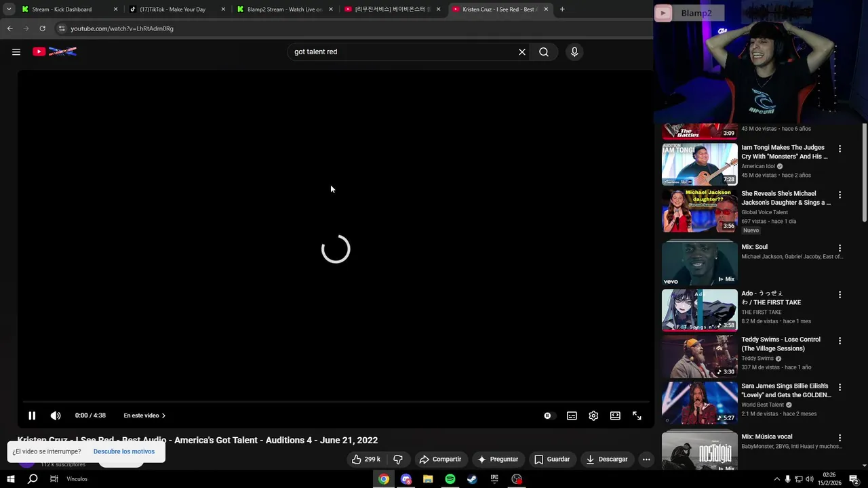Viewport: 868px width, 488px height.
Task: Mute the video volume speaker icon
Action: point(56,415)
